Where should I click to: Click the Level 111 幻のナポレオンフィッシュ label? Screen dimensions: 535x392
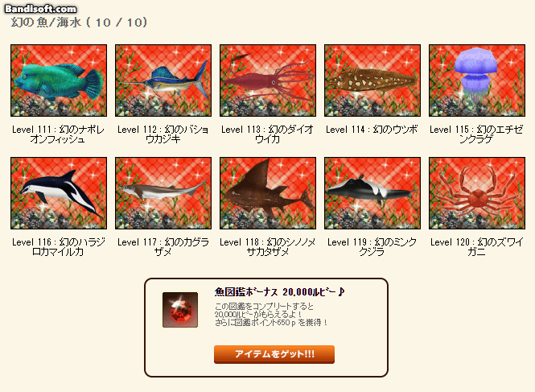[x=59, y=134]
